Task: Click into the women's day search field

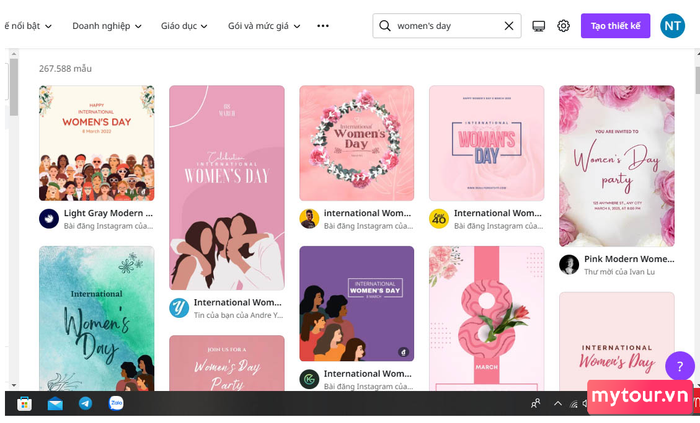Action: point(445,26)
